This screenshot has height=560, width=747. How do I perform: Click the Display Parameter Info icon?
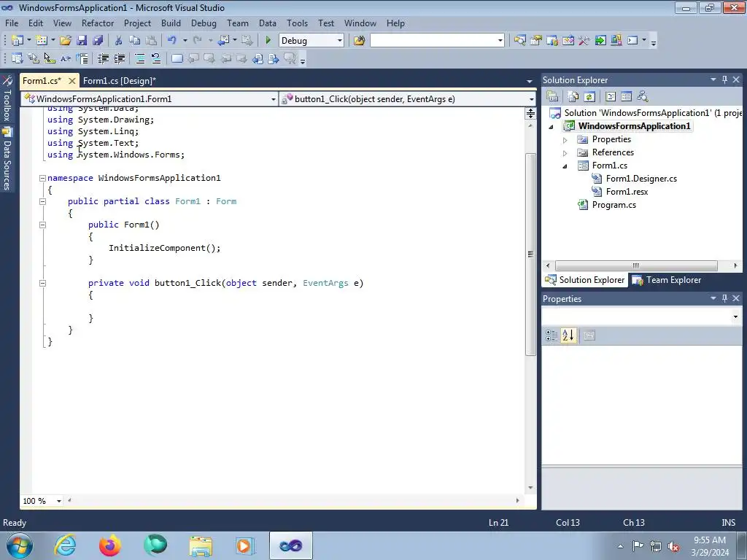(x=34, y=58)
